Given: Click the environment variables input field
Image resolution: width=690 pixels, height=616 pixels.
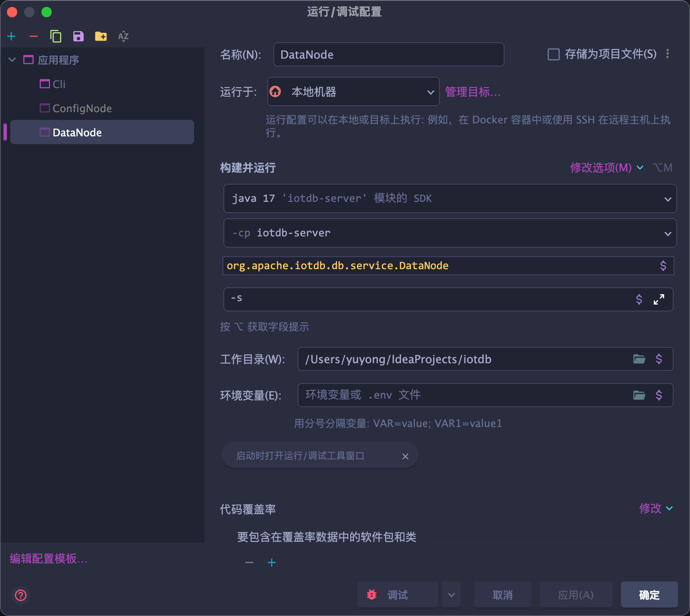Looking at the screenshot, I should tap(461, 395).
